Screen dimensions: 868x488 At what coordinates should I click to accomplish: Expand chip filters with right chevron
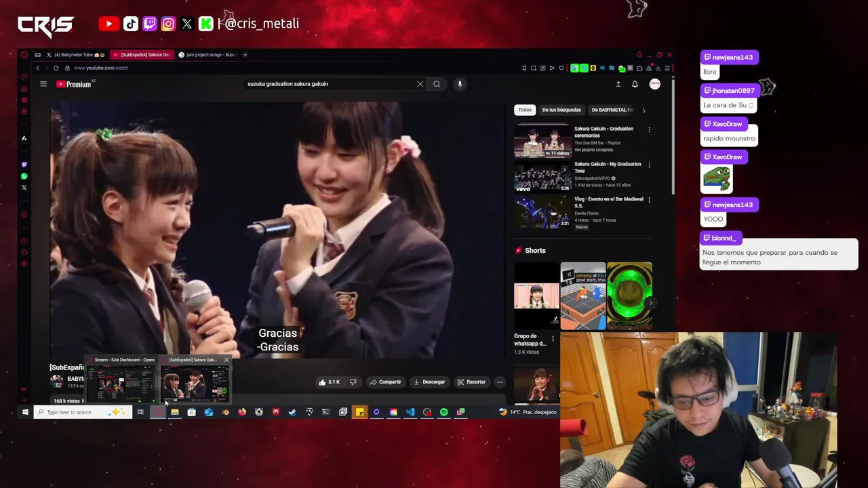coord(644,110)
